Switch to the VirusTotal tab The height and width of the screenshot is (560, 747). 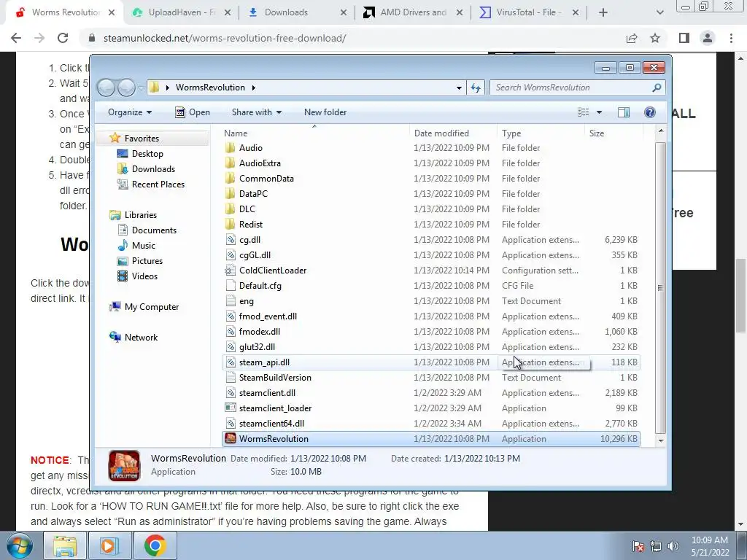[x=529, y=12]
